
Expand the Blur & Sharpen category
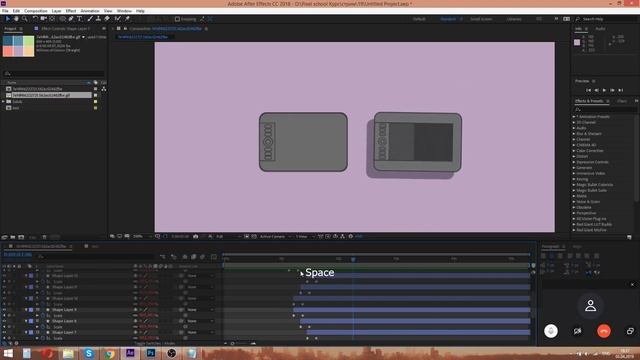574,133
